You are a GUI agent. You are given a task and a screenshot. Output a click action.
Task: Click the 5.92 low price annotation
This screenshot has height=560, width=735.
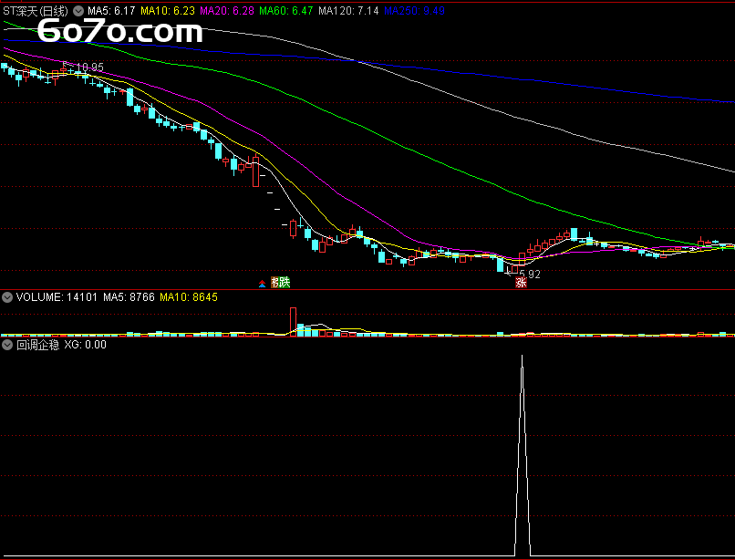(530, 275)
